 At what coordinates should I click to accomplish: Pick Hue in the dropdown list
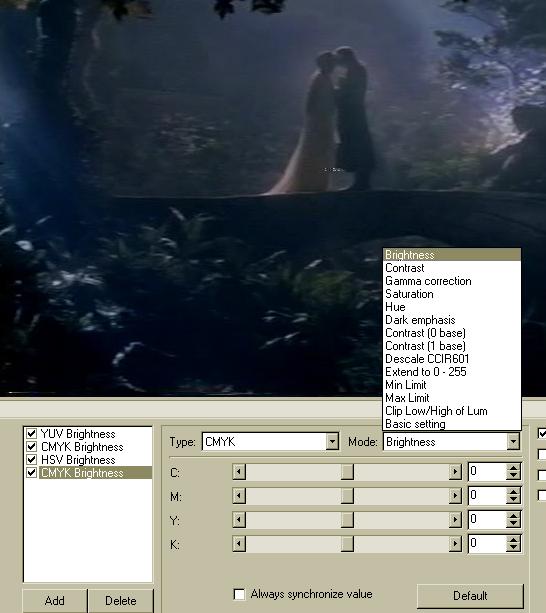click(451, 307)
